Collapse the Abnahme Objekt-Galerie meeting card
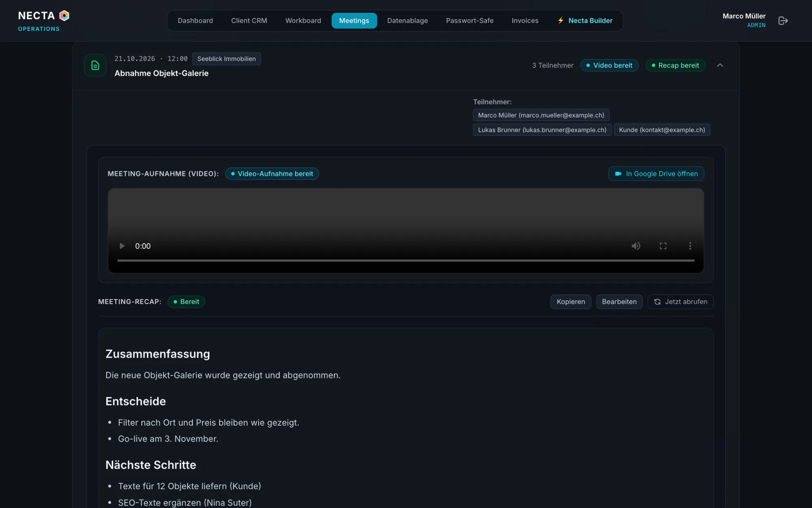 pyautogui.click(x=720, y=65)
